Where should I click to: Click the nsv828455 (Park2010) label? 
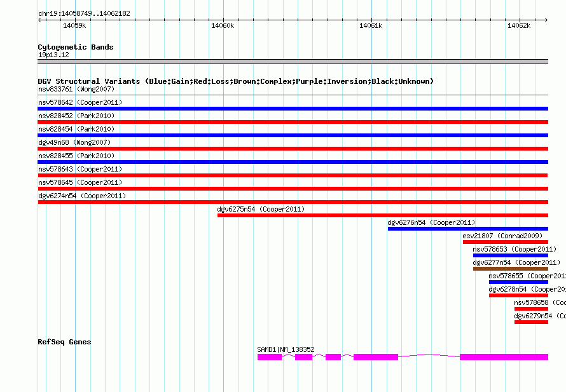click(76, 156)
